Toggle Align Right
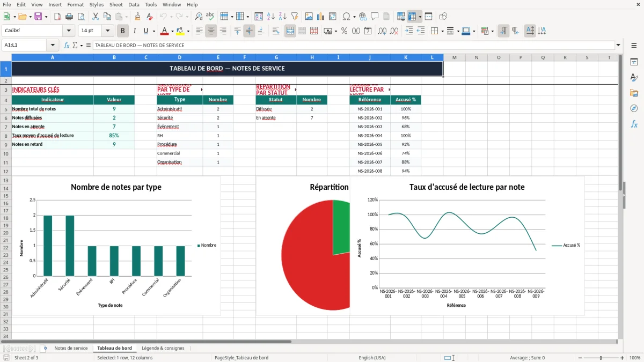 223,31
